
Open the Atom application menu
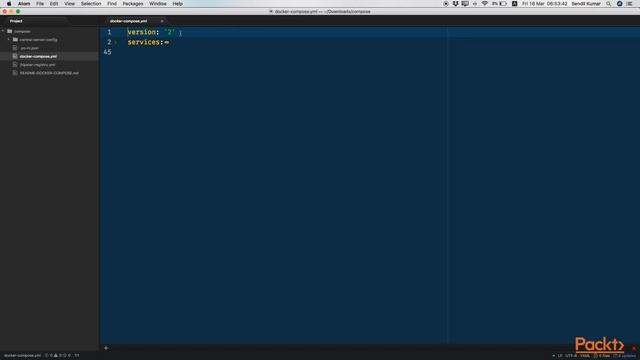click(24, 4)
